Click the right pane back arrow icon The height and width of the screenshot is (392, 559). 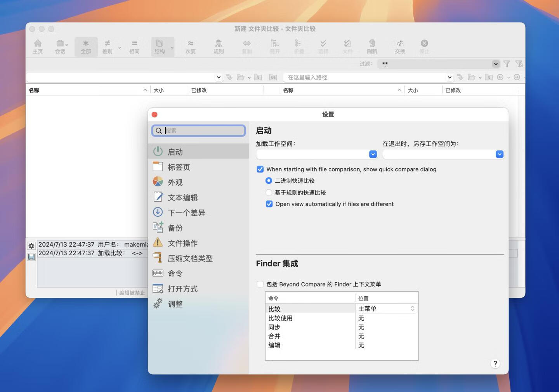tap(500, 77)
